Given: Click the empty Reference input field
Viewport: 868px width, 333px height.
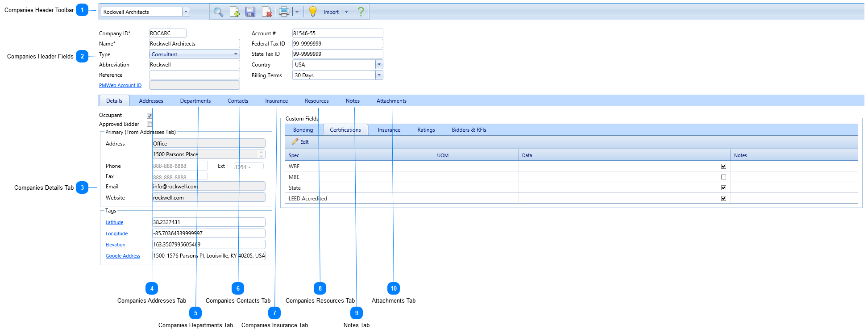Looking at the screenshot, I should pyautogui.click(x=194, y=75).
